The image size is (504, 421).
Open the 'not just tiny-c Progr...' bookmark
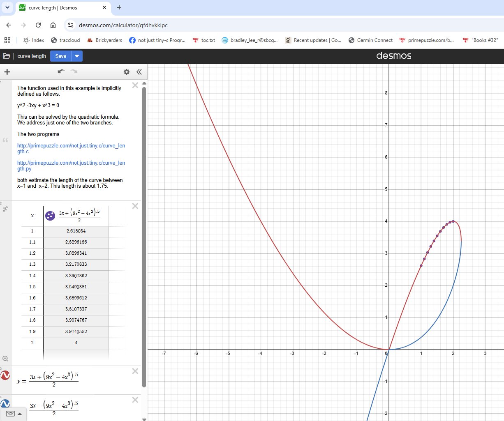pyautogui.click(x=157, y=40)
